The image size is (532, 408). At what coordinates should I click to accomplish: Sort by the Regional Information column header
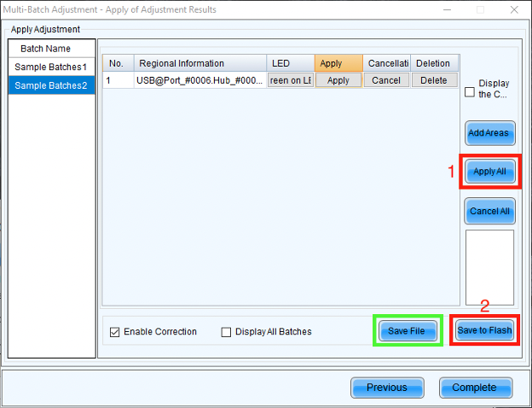pyautogui.click(x=199, y=63)
